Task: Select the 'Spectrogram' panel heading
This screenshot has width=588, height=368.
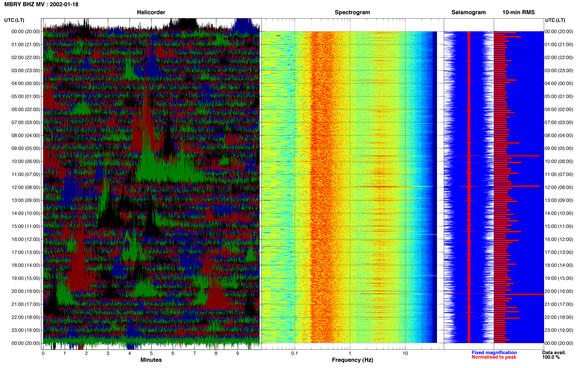Action: pos(352,12)
